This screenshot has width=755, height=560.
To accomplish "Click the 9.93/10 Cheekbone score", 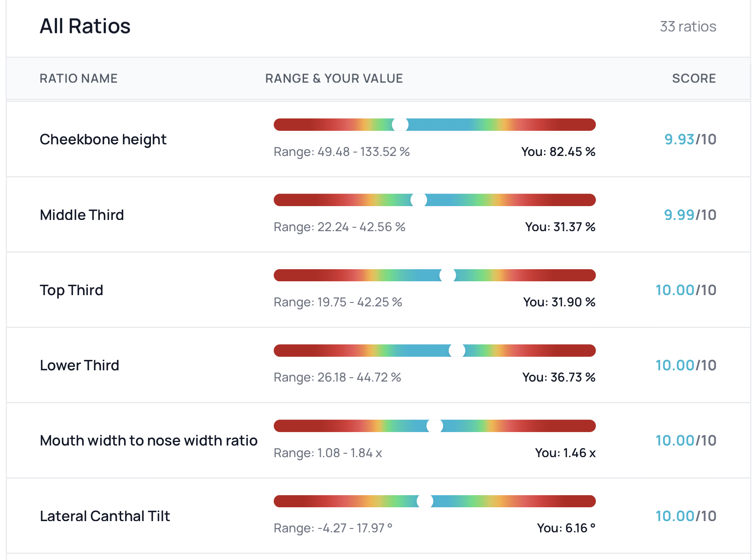I will point(690,140).
